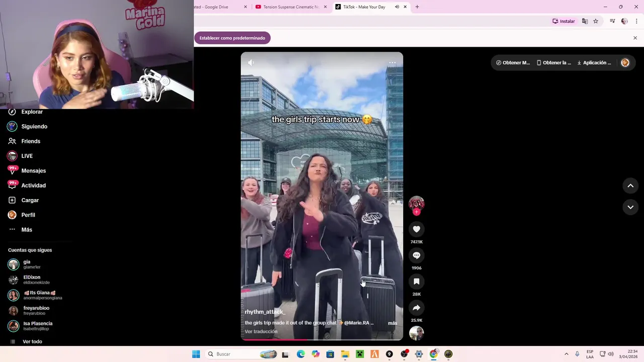
Task: Open the volume control in system tray
Action: pyautogui.click(x=611, y=354)
